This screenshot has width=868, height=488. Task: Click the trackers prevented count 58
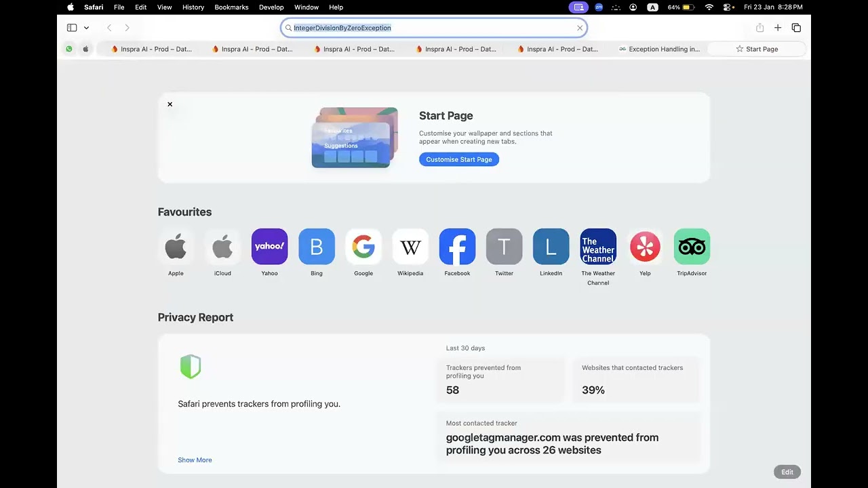(x=452, y=390)
